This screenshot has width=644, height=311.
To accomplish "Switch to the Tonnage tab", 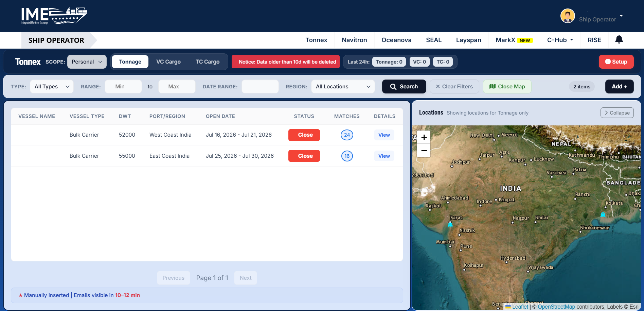I will pyautogui.click(x=130, y=62).
